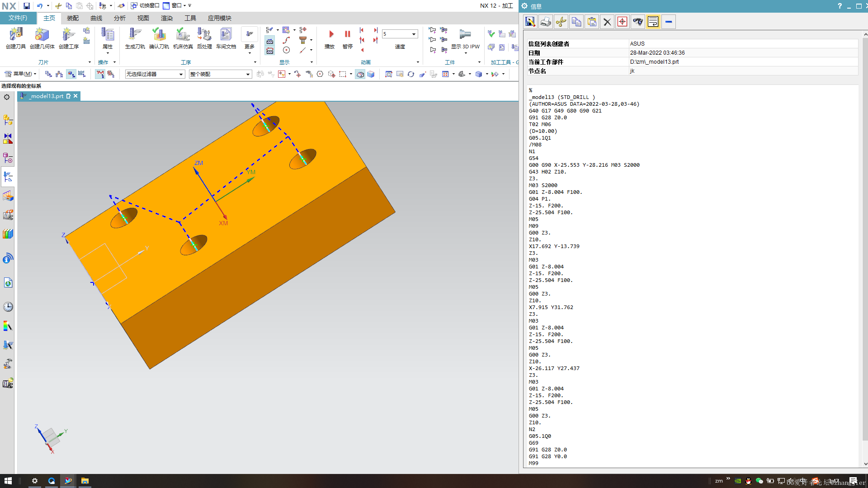
Task: Click the blue minus icon in 信息 window
Action: pos(669,22)
